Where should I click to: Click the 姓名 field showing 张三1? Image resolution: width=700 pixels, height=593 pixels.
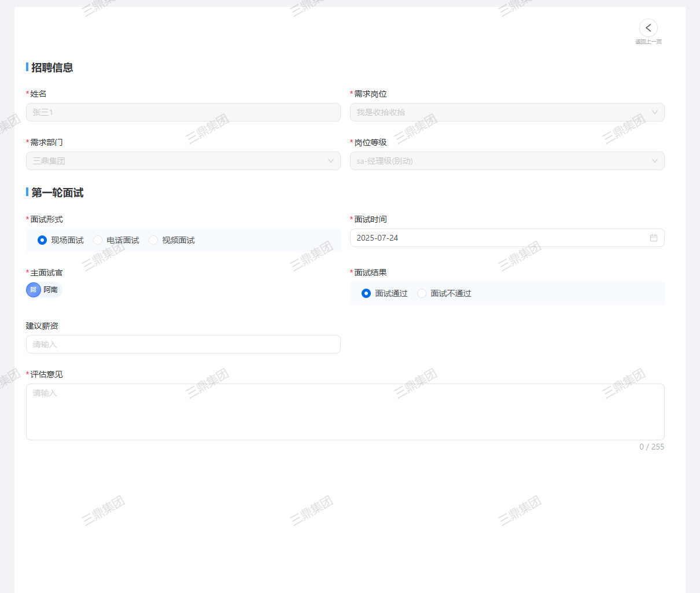183,112
